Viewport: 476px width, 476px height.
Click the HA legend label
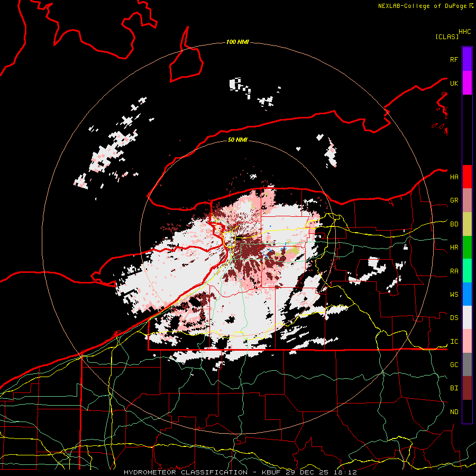click(454, 177)
